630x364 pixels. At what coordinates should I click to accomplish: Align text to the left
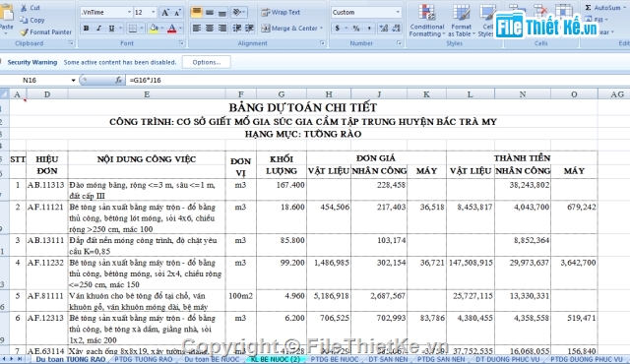[x=196, y=29]
